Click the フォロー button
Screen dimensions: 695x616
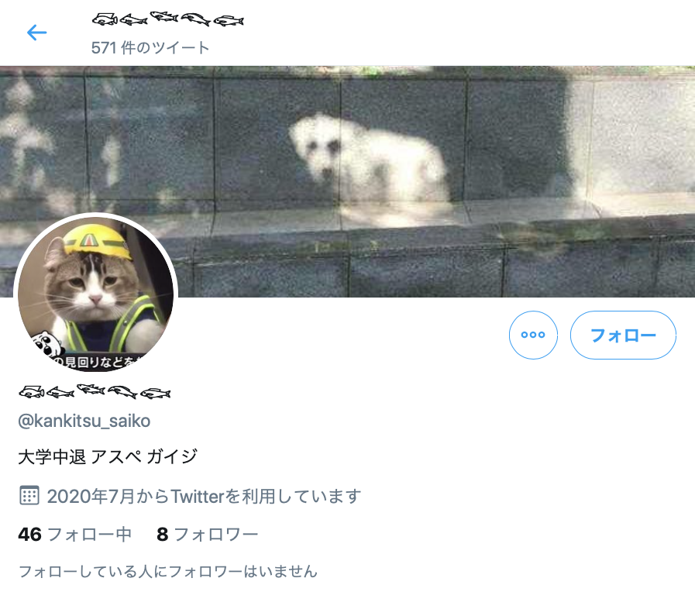(x=623, y=335)
